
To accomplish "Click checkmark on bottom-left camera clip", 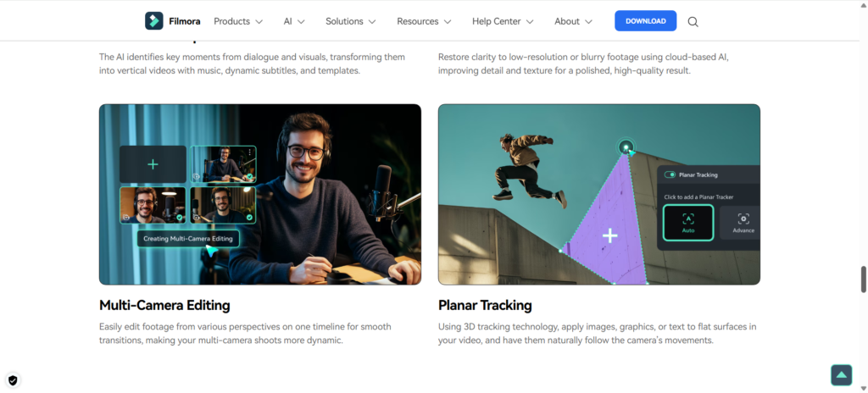I will 180,217.
